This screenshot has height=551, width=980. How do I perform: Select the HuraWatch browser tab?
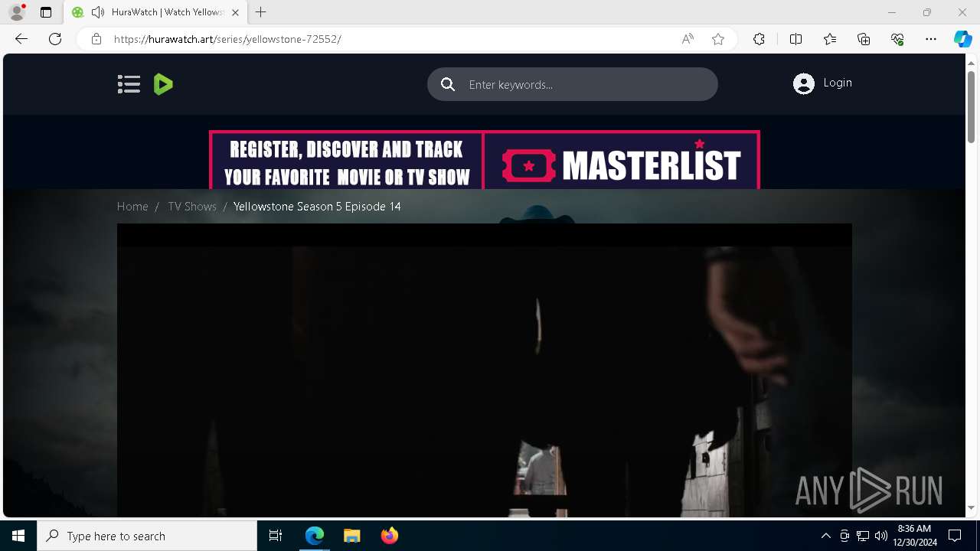[x=155, y=12]
